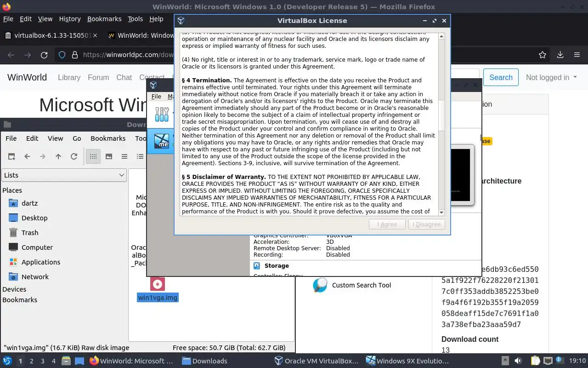Open VirtualBox Manager File menu
This screenshot has width=588, height=368.
tap(156, 97)
